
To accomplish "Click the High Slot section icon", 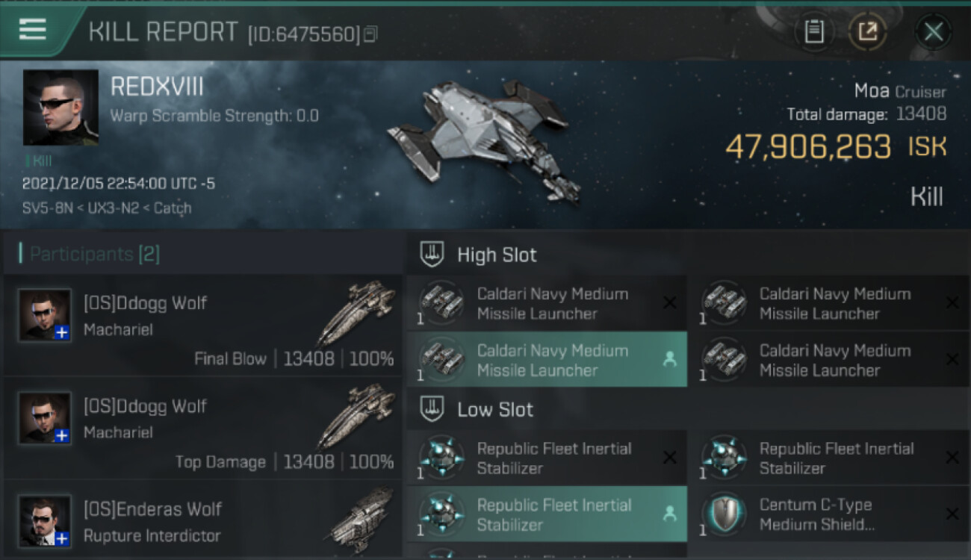I will pos(432,255).
